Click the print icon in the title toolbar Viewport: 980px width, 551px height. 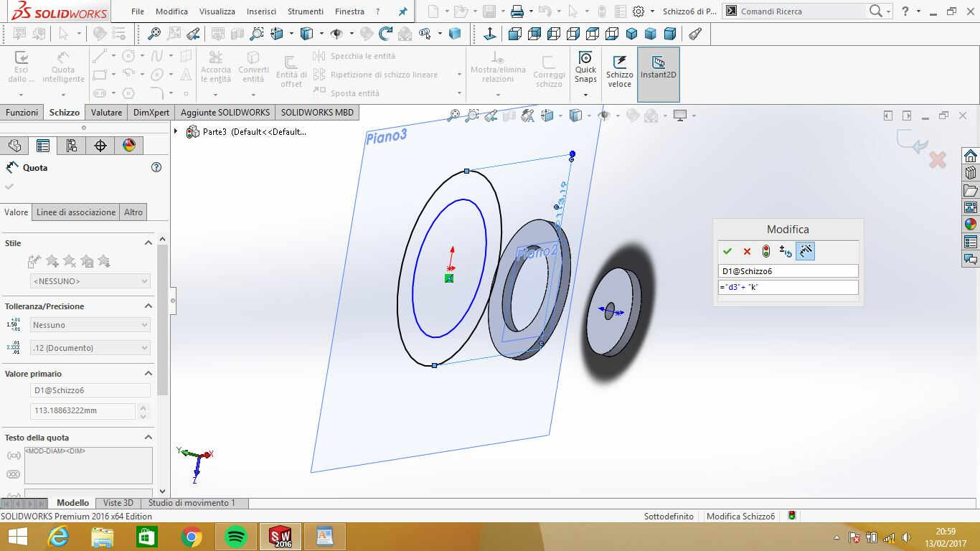pyautogui.click(x=517, y=11)
